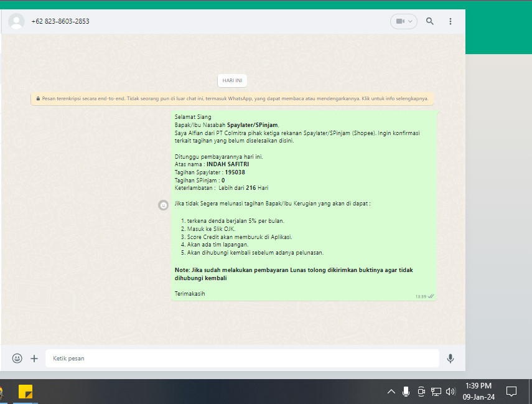The height and width of the screenshot is (404, 532).
Task: Click the Selamat Siang greeting line
Action: coord(193,117)
